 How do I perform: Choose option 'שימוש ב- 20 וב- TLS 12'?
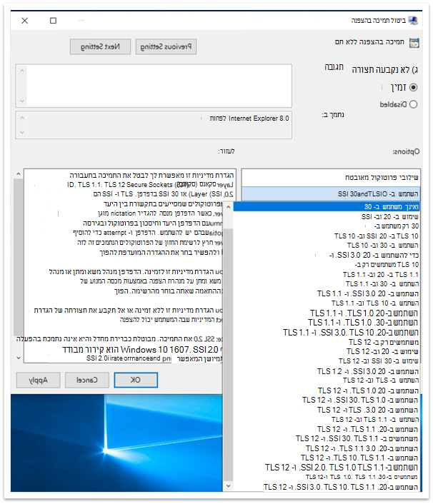(327, 352)
